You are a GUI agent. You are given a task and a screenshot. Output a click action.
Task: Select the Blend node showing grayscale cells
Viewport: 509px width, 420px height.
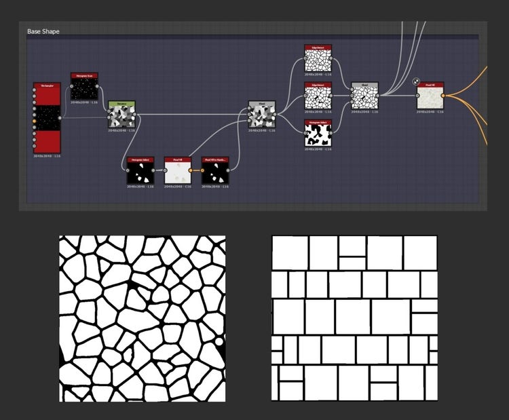point(262,114)
